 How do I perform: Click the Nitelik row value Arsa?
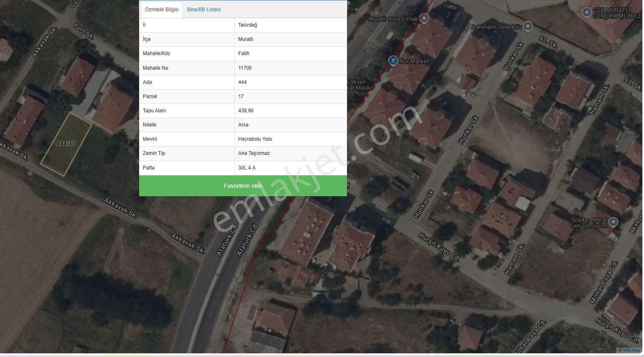point(243,125)
